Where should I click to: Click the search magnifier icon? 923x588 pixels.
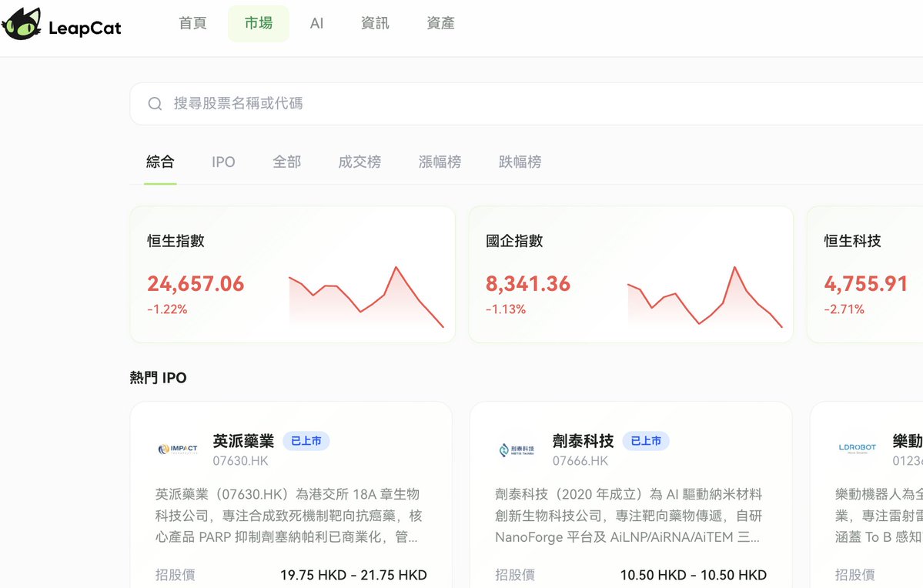tap(155, 104)
